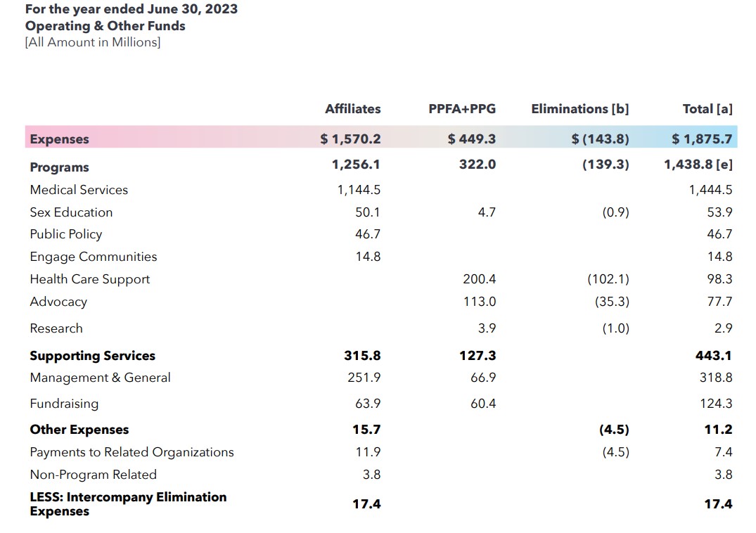
Task: Select the Eliminations [b] column header
Action: coord(579,109)
